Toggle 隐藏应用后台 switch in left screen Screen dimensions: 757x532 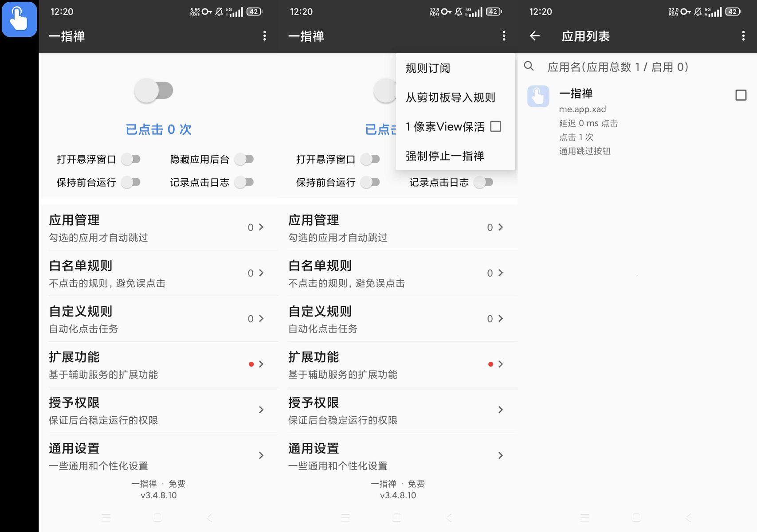coord(244,159)
